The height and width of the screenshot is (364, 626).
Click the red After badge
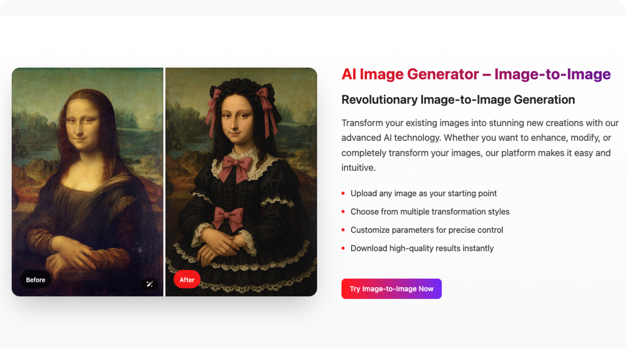point(187,280)
